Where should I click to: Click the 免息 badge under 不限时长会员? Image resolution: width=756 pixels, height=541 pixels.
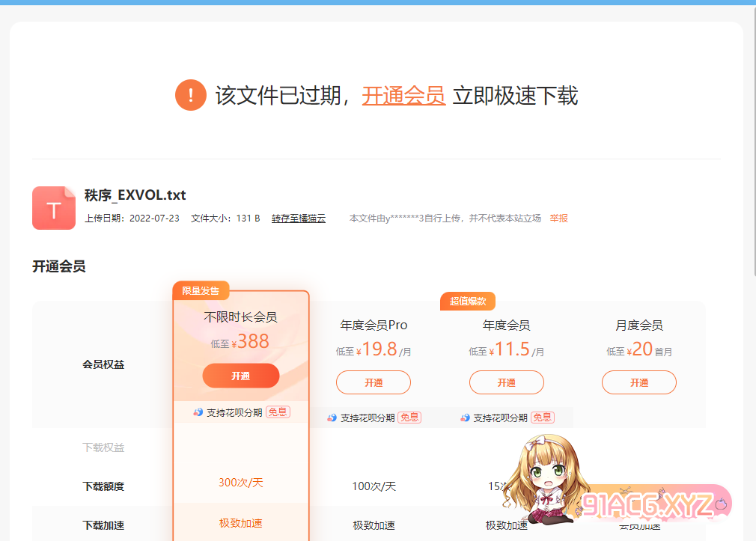coord(278,412)
